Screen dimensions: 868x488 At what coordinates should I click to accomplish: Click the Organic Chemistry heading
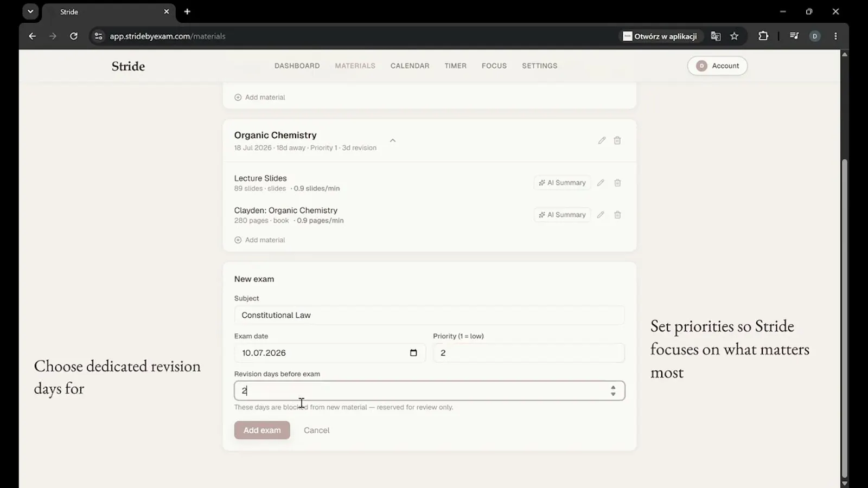[275, 135]
